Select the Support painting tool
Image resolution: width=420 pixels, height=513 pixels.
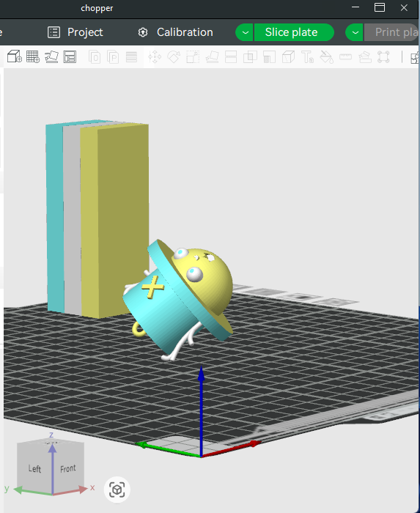(x=269, y=57)
